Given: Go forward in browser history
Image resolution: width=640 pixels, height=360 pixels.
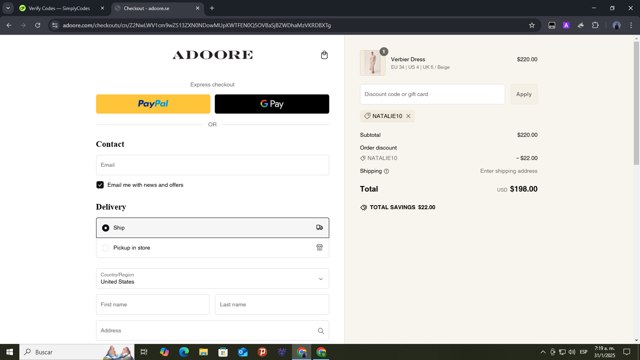Looking at the screenshot, I should pos(23,25).
